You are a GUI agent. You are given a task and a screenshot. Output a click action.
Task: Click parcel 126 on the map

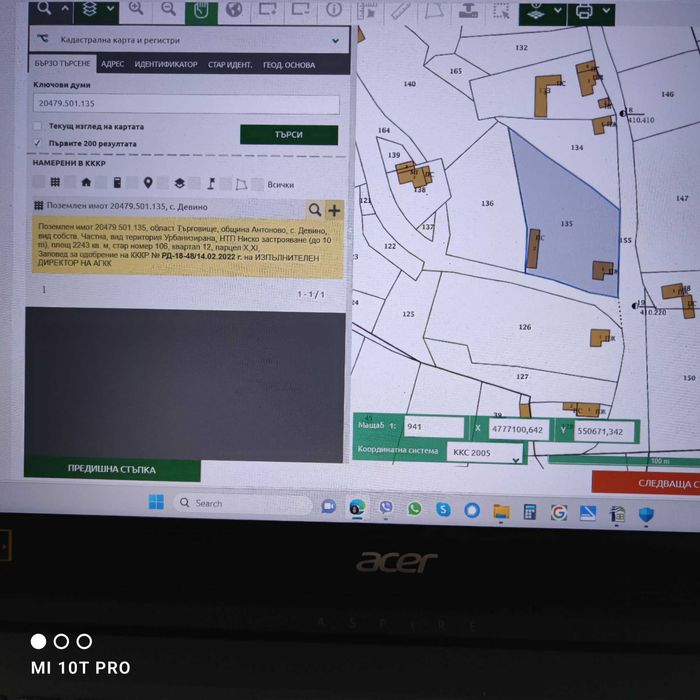coord(525,327)
